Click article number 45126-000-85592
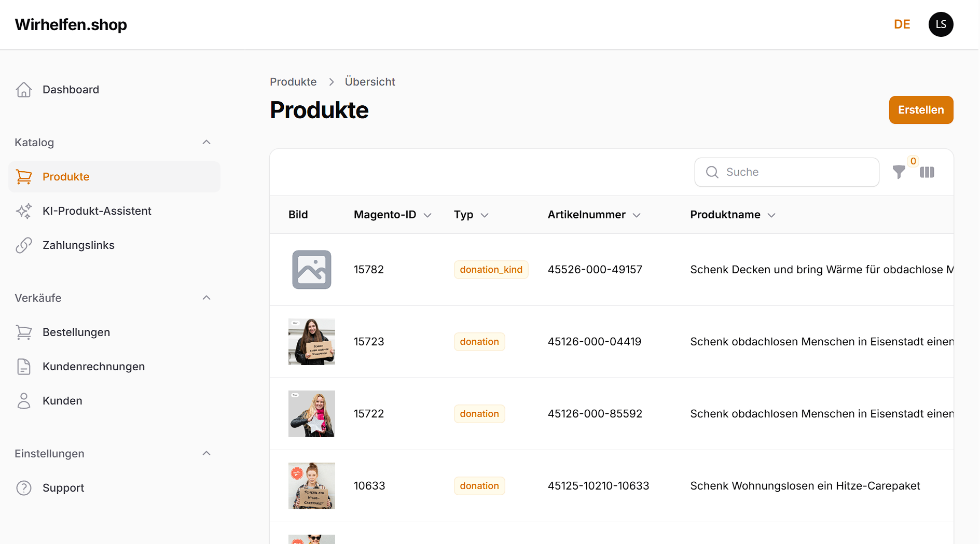980x544 pixels. pos(595,414)
